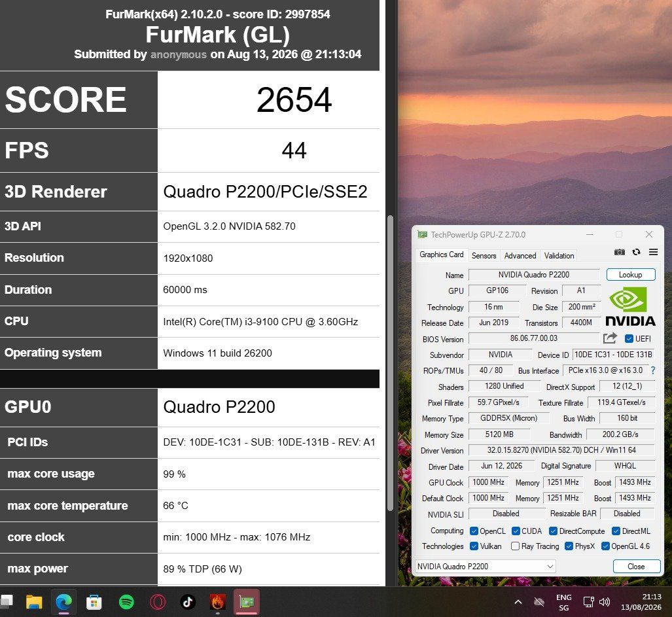Image resolution: width=672 pixels, height=617 pixels.
Task: Click the GPU0 Quadro P2200 value
Action: coord(219,406)
